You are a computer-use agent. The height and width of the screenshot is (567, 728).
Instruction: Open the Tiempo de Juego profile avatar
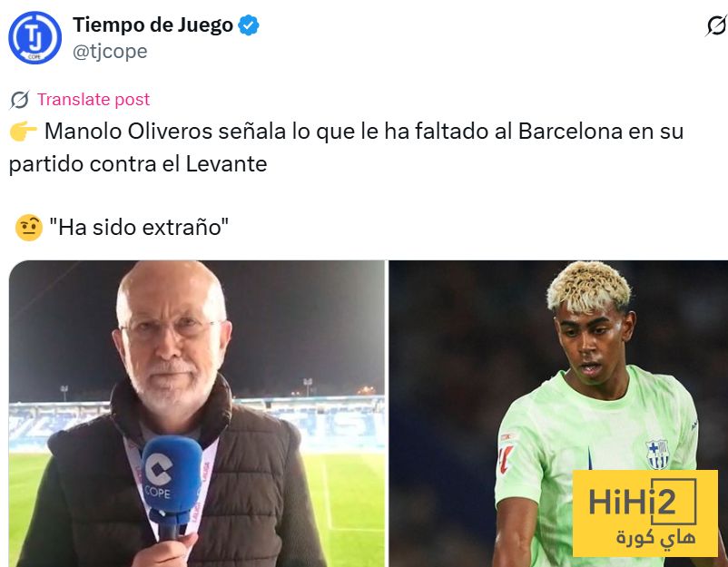(34, 37)
